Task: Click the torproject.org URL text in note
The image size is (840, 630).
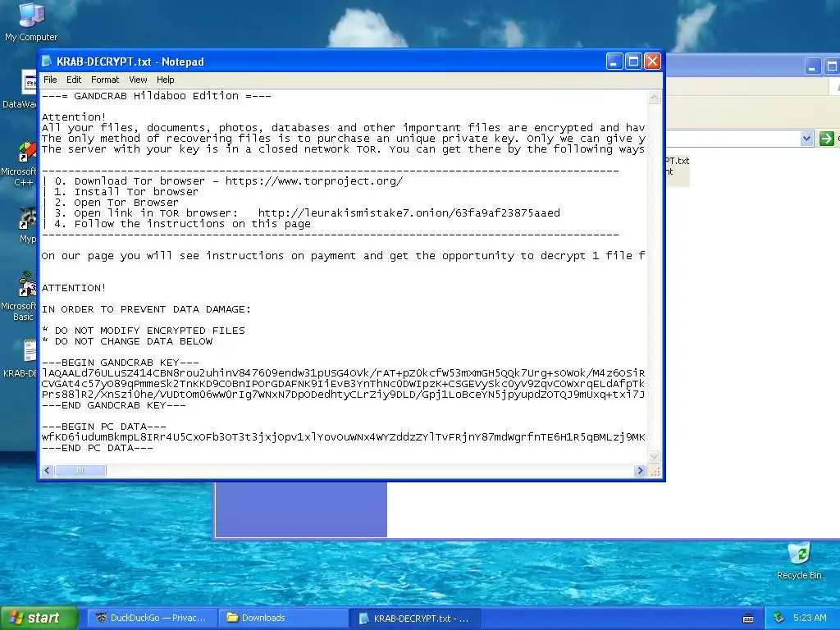Action: (314, 181)
